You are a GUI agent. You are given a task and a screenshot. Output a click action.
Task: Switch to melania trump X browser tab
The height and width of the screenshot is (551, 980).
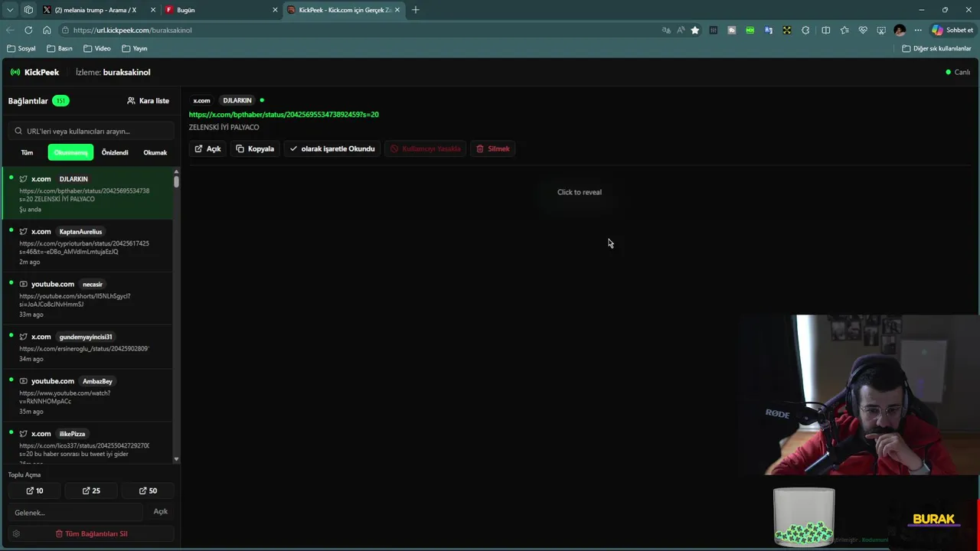pos(100,10)
